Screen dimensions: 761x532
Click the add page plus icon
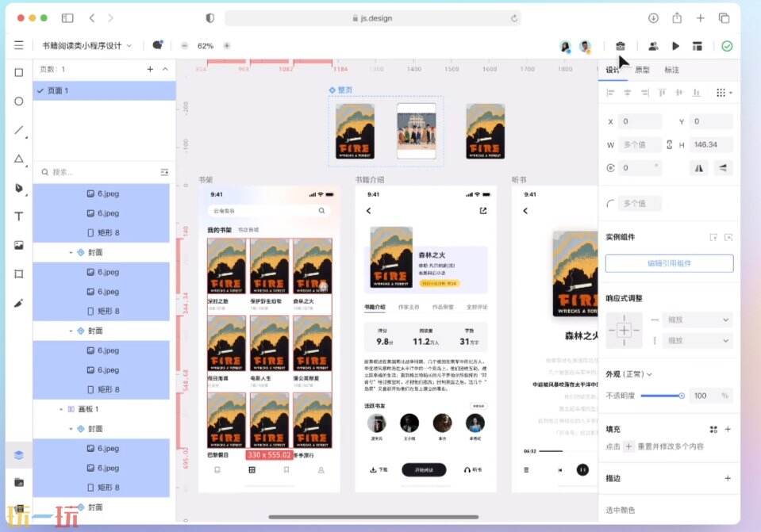click(150, 70)
